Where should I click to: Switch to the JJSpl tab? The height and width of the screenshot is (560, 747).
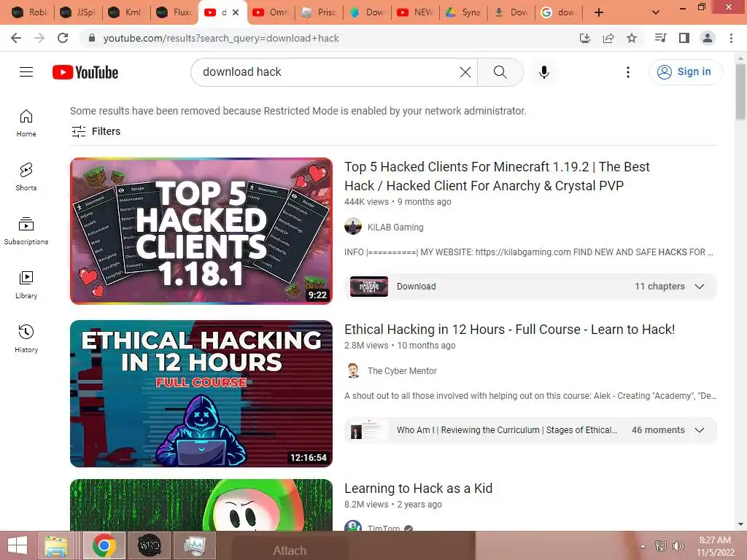point(77,12)
